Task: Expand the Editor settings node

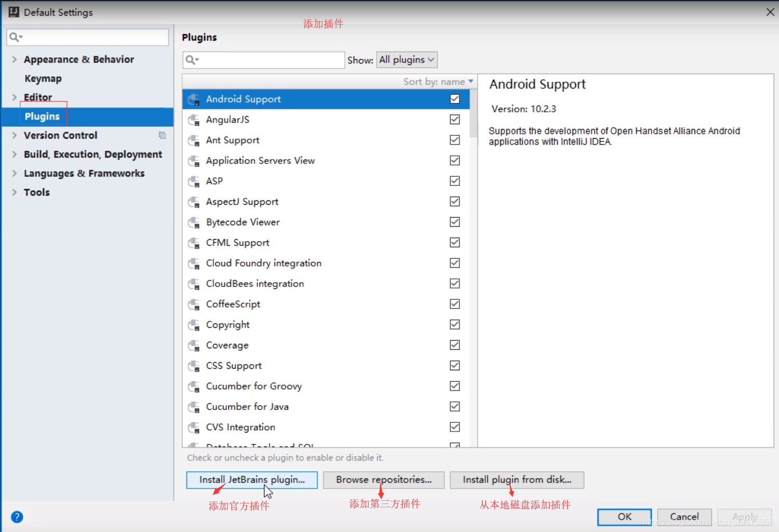Action: point(15,97)
